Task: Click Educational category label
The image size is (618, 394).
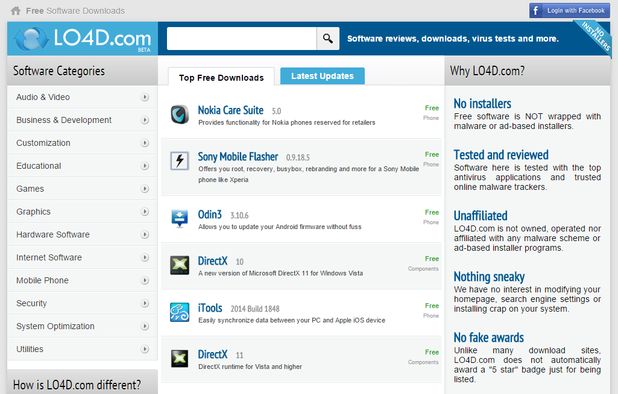Action: pos(39,166)
